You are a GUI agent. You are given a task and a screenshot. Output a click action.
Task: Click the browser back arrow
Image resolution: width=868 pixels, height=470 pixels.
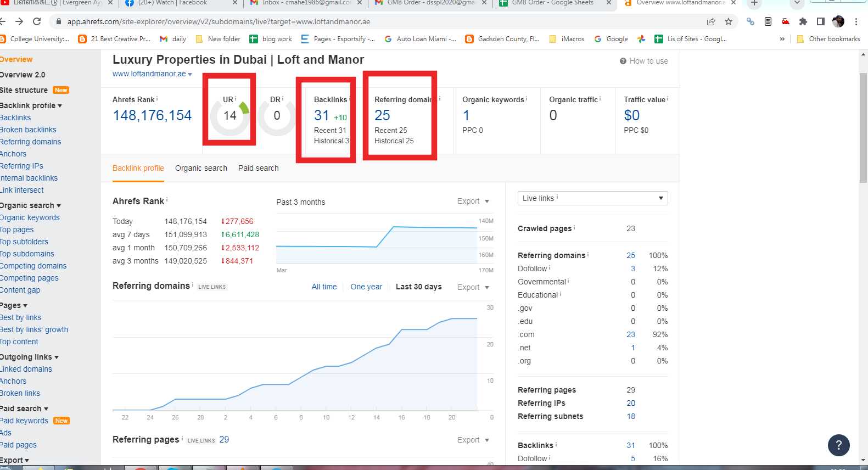[3, 21]
